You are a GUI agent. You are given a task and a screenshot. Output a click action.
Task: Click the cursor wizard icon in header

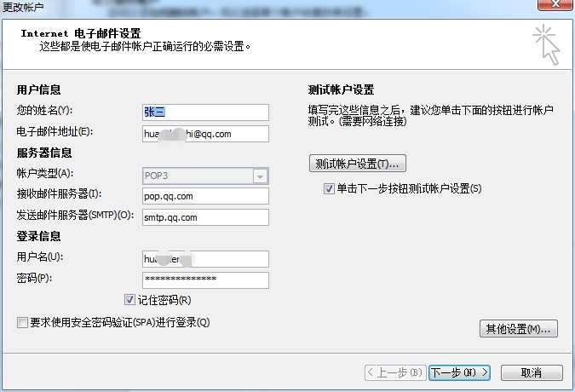click(x=546, y=44)
